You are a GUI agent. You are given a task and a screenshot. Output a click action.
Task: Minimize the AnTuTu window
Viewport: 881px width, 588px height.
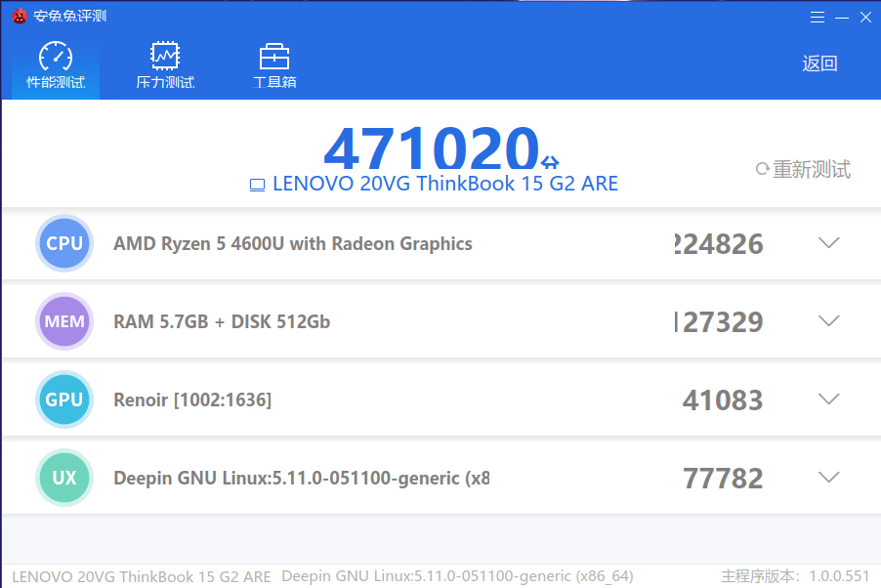pyautogui.click(x=842, y=18)
